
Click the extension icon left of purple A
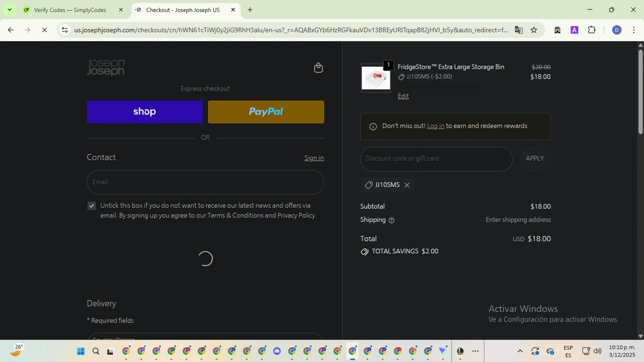557,30
